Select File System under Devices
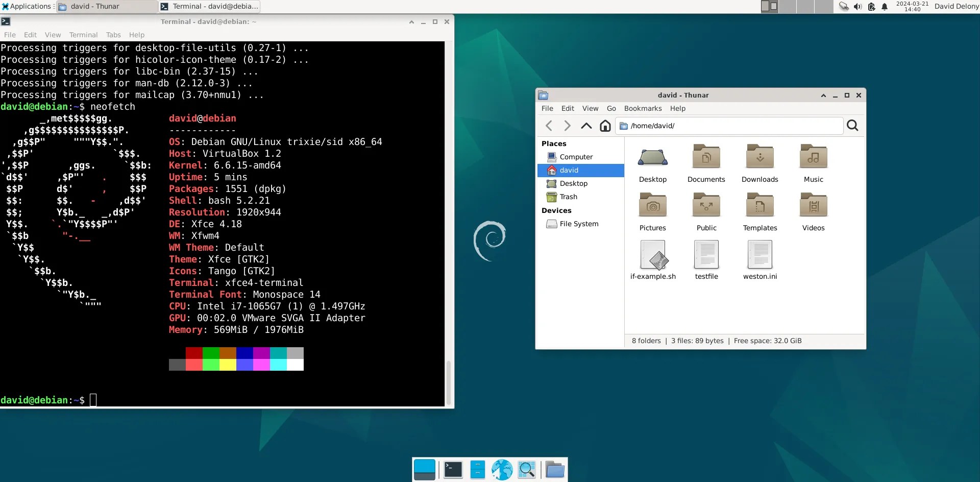Image resolution: width=980 pixels, height=482 pixels. [581, 224]
